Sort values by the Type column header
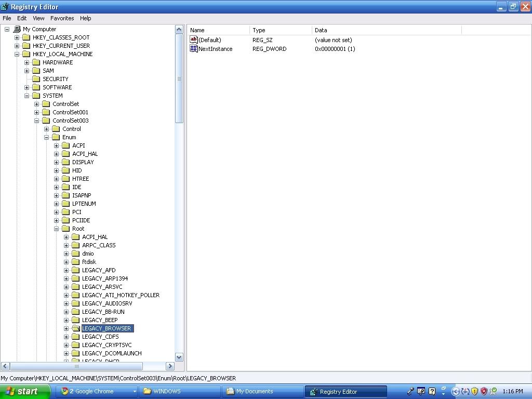 [281, 30]
